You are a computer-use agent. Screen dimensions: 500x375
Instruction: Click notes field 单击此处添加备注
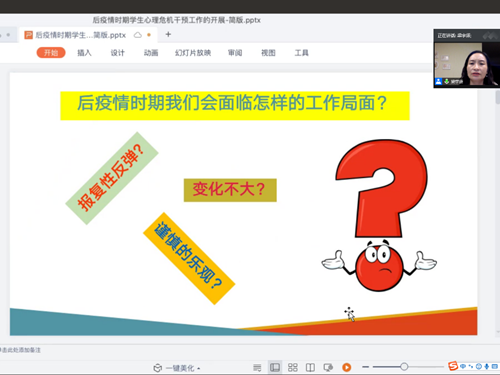point(21,350)
